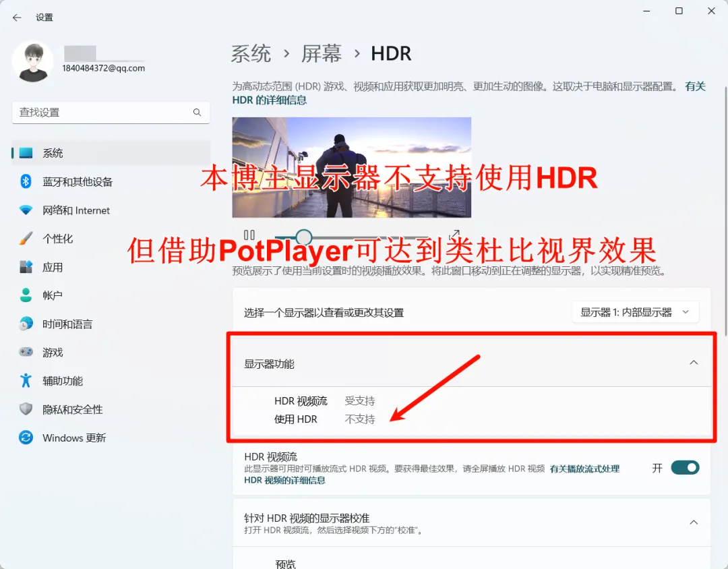Image resolution: width=728 pixels, height=569 pixels.
Task: Collapse the 显示器功能 section
Action: coord(693,363)
